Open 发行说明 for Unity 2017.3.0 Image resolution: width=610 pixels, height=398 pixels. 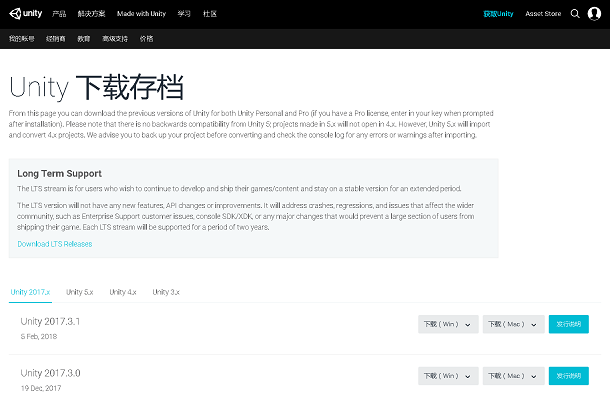coord(569,376)
